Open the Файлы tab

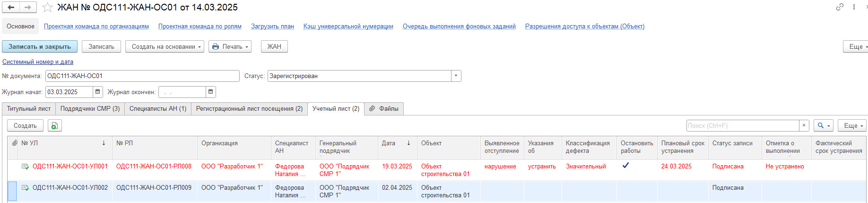[x=383, y=109]
